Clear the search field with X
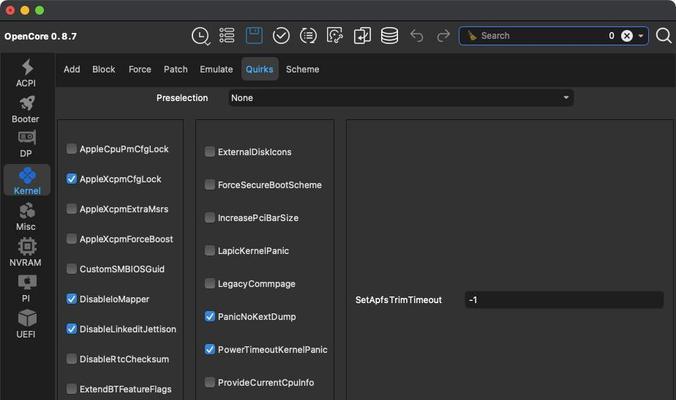 coord(627,36)
